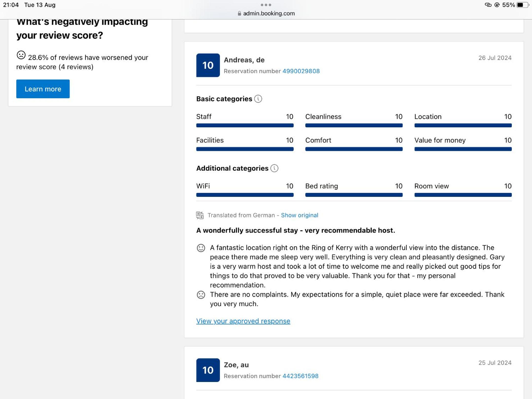Open the three-dot multitasking menu at top

[x=266, y=5]
